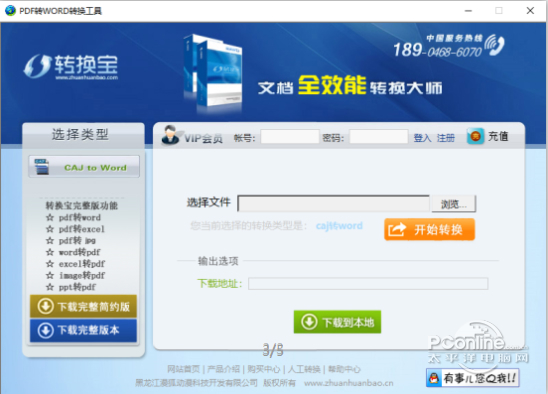
Task: Click the star beside image转pdf
Action: [x=50, y=275]
